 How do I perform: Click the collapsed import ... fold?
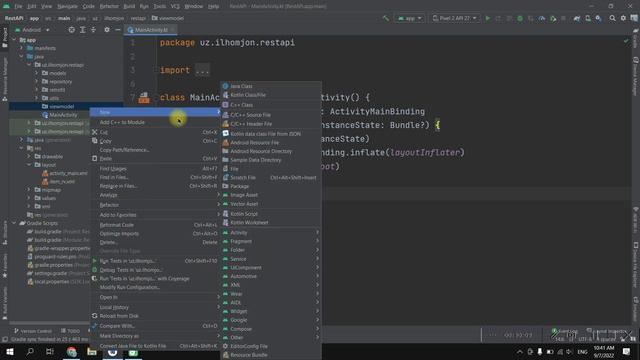(202, 70)
